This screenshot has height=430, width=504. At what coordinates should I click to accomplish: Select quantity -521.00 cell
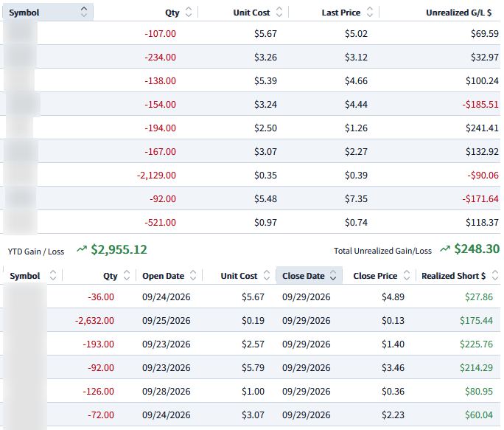[x=160, y=223]
